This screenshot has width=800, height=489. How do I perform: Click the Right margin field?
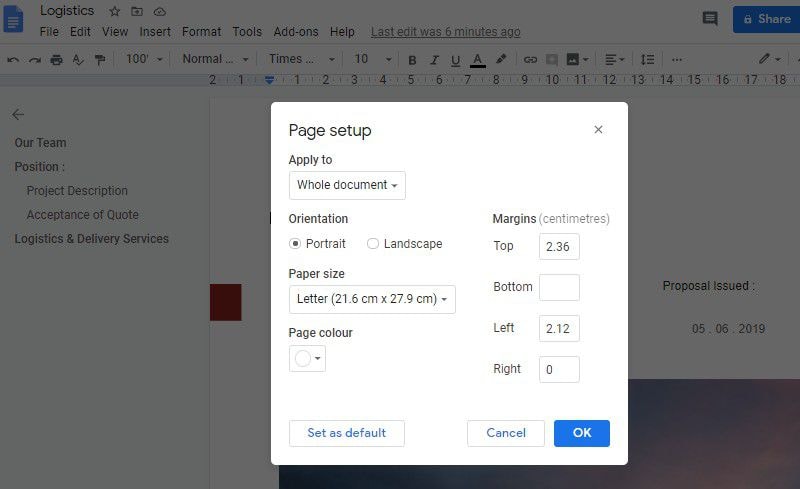[559, 369]
